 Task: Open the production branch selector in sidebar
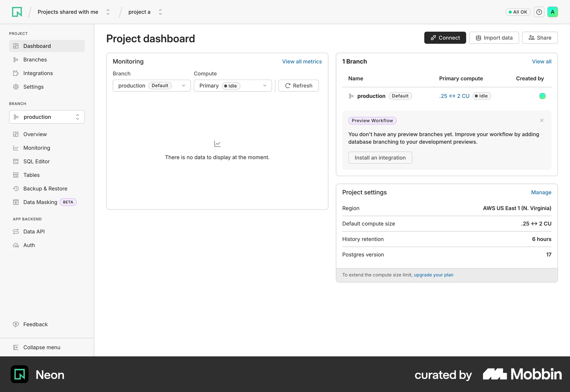point(47,117)
